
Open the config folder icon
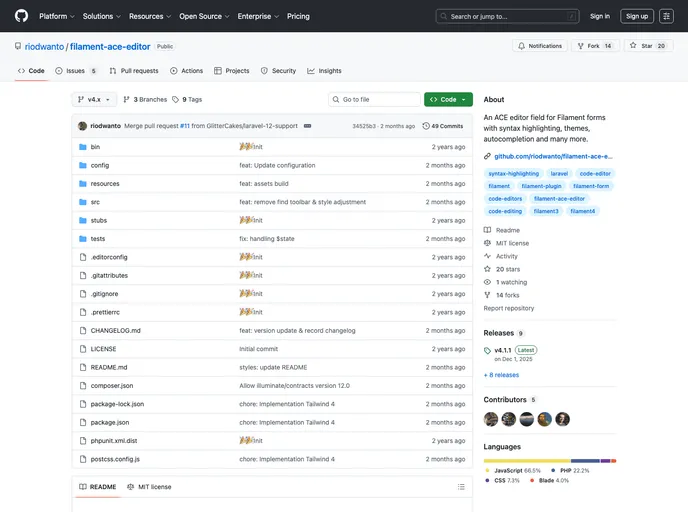(x=82, y=165)
